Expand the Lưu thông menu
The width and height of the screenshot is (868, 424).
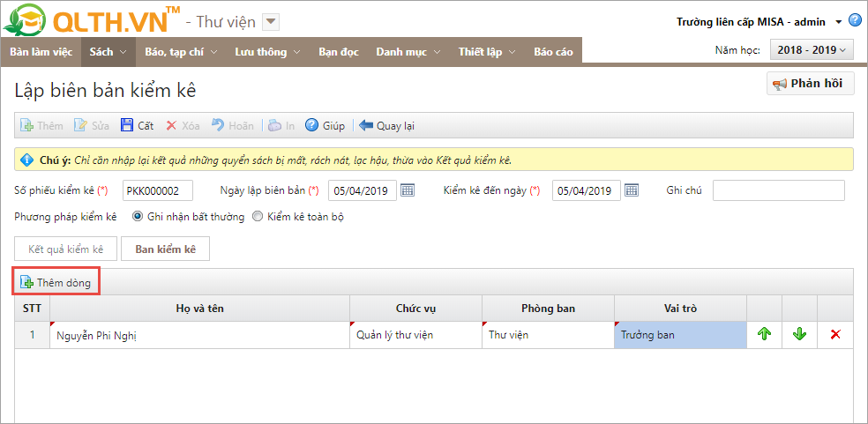click(266, 52)
